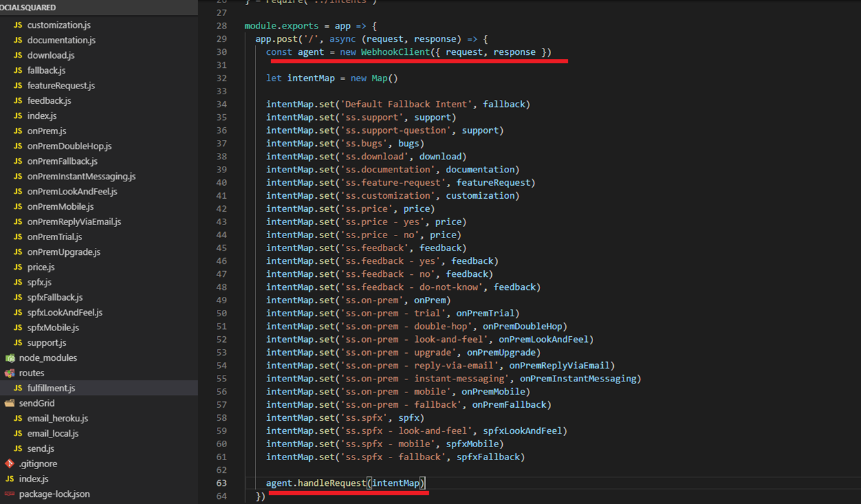The height and width of the screenshot is (504, 861).
Task: Open featureRequest.js in the file list
Action: [61, 86]
